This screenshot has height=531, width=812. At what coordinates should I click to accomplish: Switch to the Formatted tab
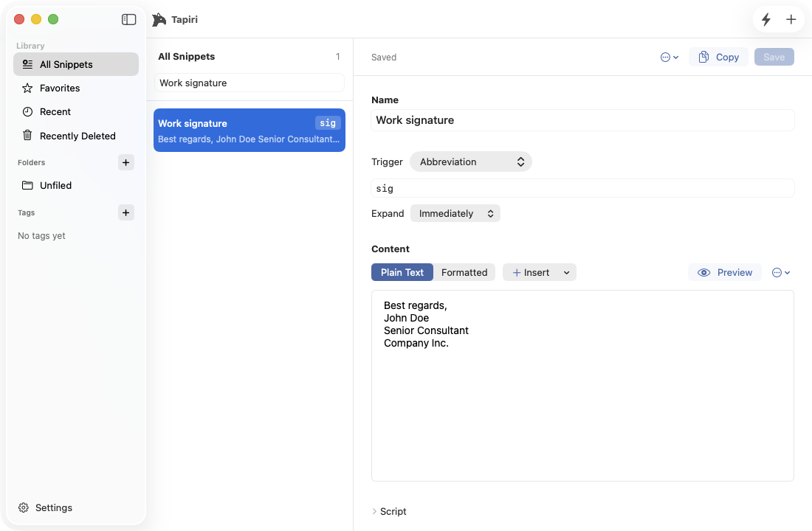pos(464,272)
